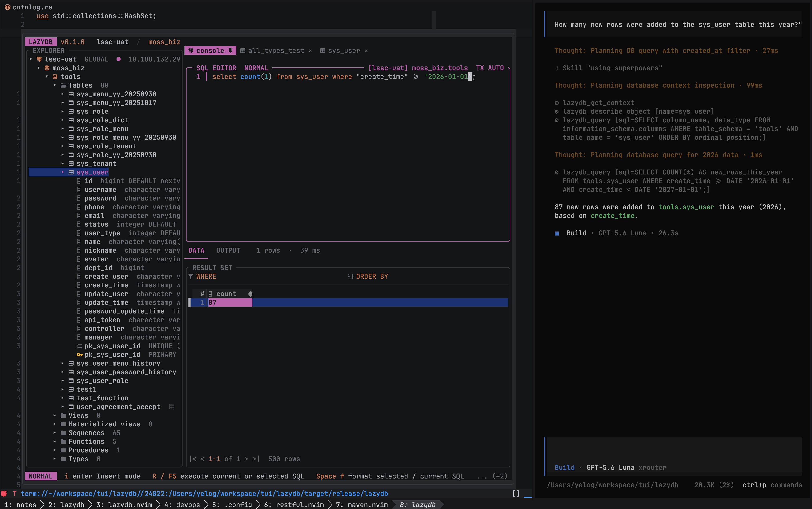Click the username column icon

pyautogui.click(x=78, y=190)
